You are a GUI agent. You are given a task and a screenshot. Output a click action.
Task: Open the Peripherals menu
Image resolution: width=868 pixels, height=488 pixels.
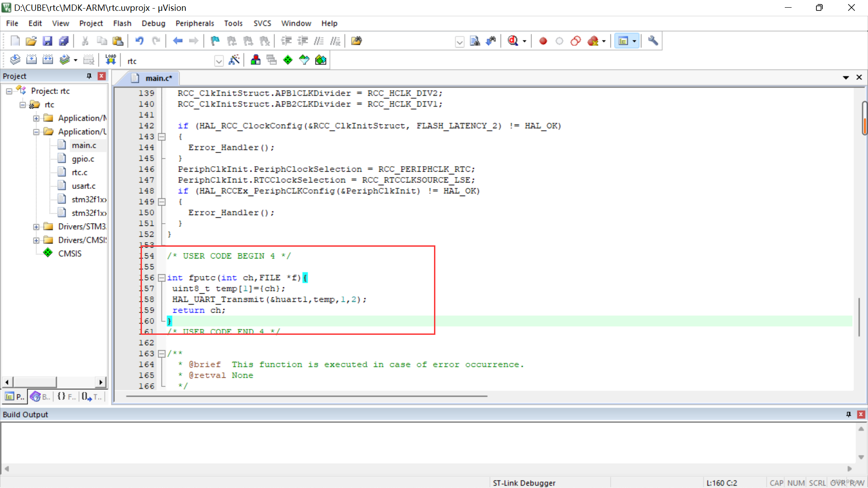pyautogui.click(x=195, y=23)
